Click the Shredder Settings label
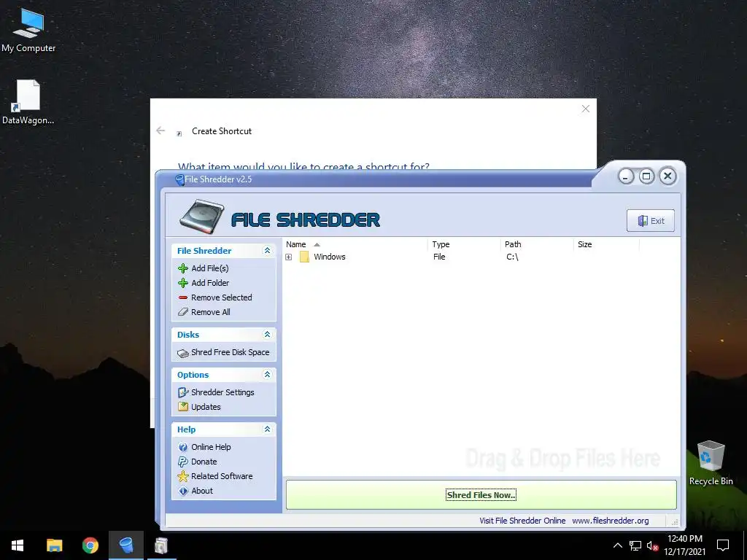Image resolution: width=747 pixels, height=560 pixels. (x=222, y=392)
